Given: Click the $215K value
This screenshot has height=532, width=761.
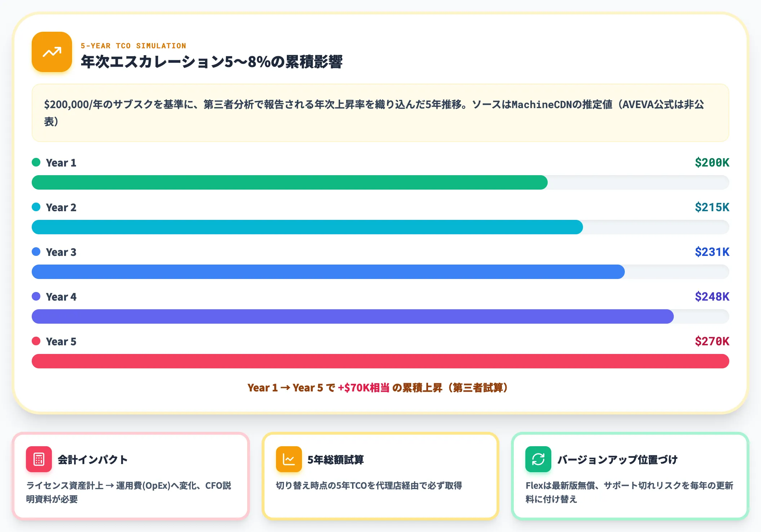Looking at the screenshot, I should click(x=712, y=207).
